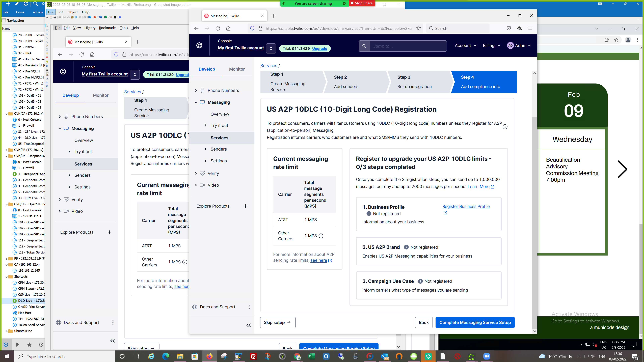The image size is (644, 362).
Task: Open Docs and Support options menu
Action: click(x=249, y=307)
